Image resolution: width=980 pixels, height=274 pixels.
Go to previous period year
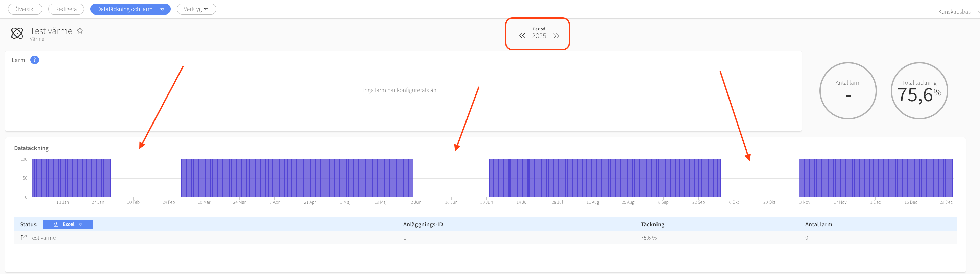(x=522, y=36)
